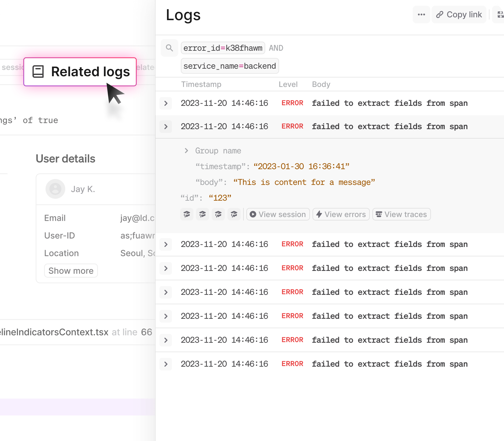504x441 pixels.
Task: Expand the Group name field
Action: 186,151
